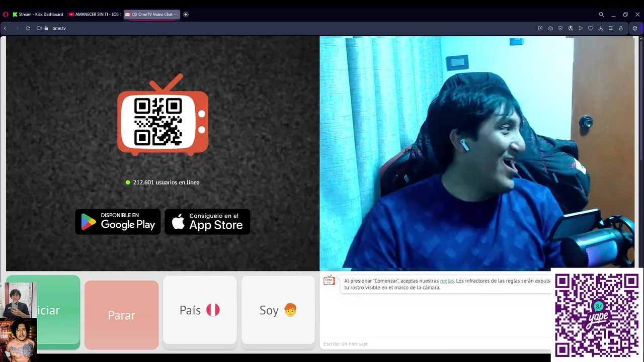This screenshot has width=644, height=362.
Task: Click the Parar stop button
Action: [121, 315]
